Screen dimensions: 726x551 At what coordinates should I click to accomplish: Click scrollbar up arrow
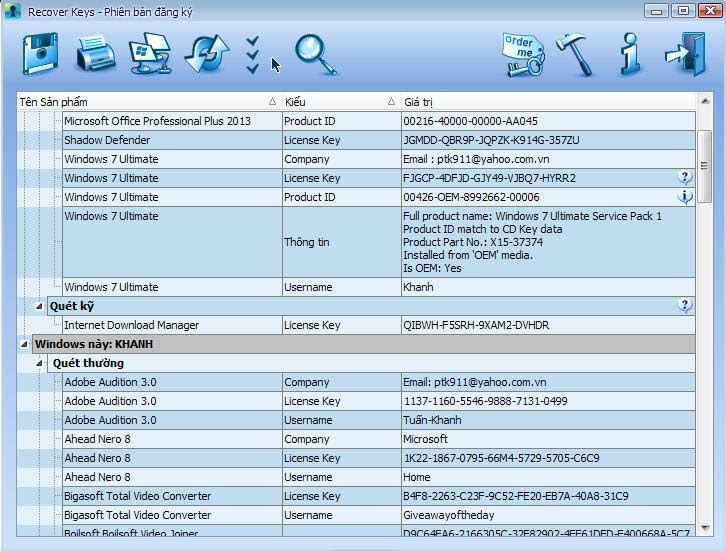click(705, 100)
